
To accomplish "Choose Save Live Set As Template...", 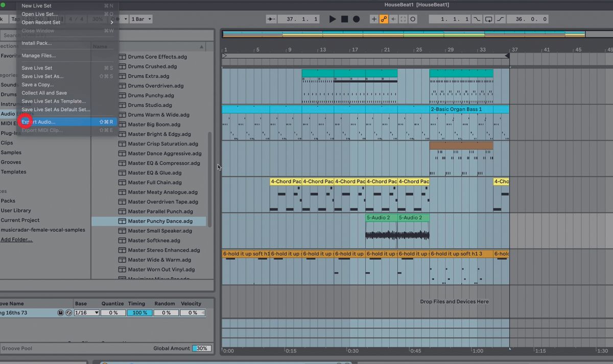I will click(x=67, y=101).
